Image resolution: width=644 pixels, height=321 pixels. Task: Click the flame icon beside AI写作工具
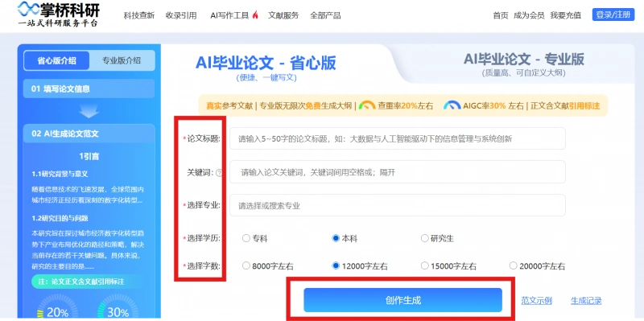point(255,15)
